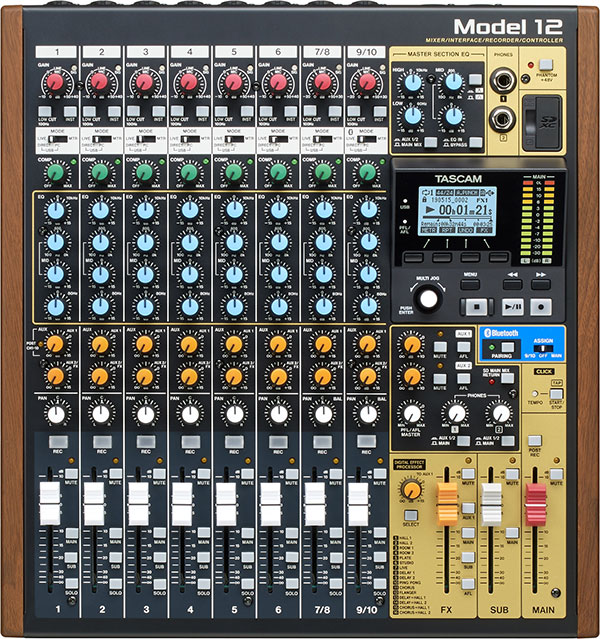Push the Bluetooth PAIRING button
The height and width of the screenshot is (639, 600).
[x=507, y=347]
